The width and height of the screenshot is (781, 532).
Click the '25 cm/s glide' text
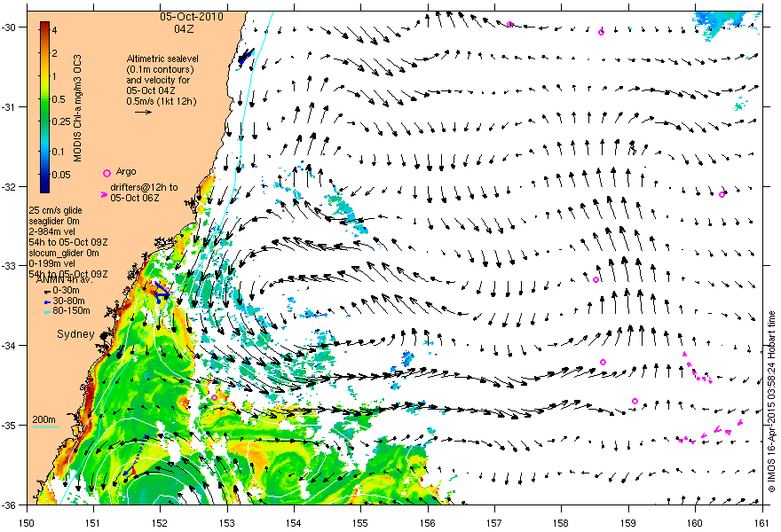pos(55,210)
